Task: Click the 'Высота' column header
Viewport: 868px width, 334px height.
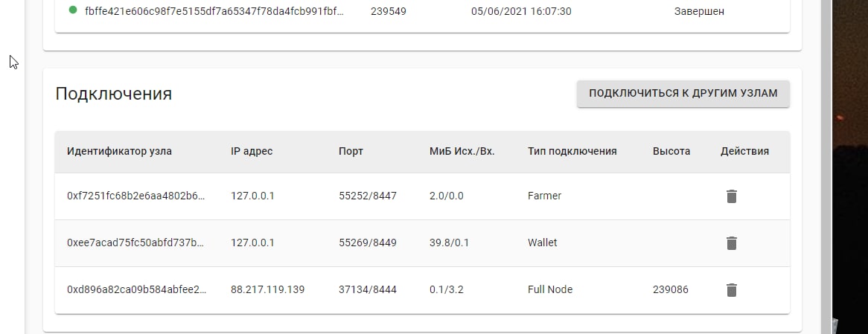Action: pos(671,151)
